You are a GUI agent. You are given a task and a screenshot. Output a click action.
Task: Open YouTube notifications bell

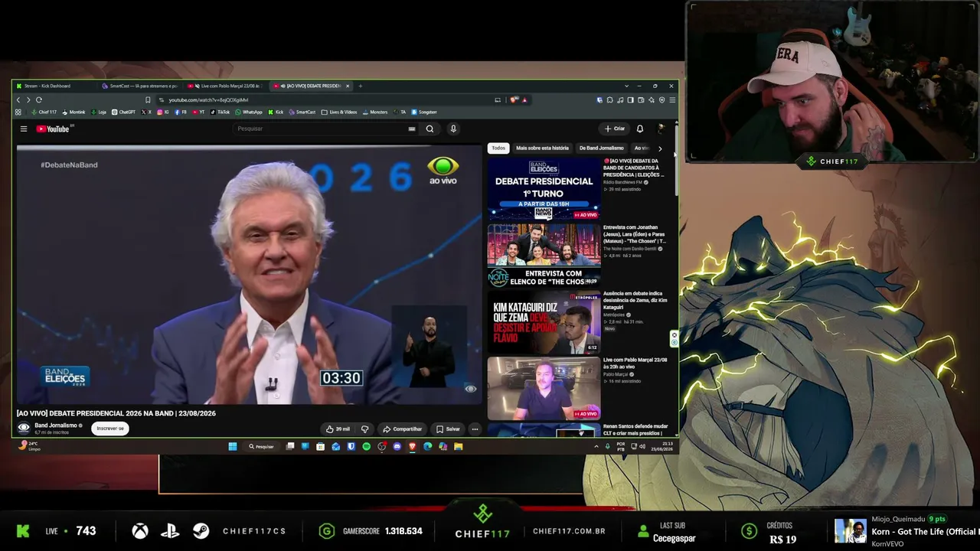coord(640,129)
